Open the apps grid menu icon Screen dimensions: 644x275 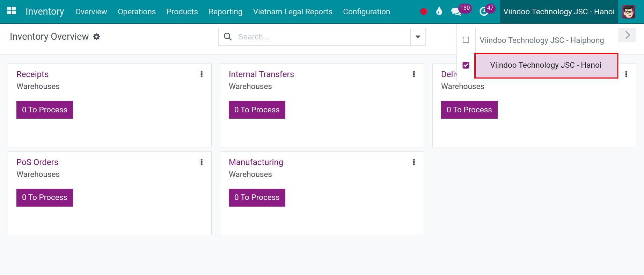click(x=12, y=11)
